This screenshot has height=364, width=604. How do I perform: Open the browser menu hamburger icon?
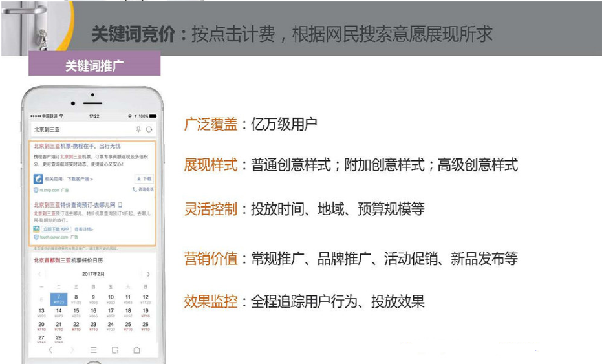pos(93,350)
